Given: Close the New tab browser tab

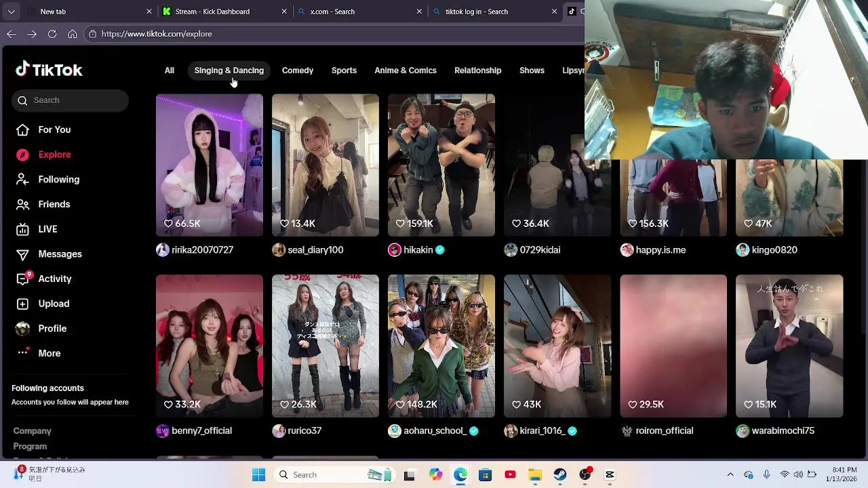Looking at the screenshot, I should [149, 12].
